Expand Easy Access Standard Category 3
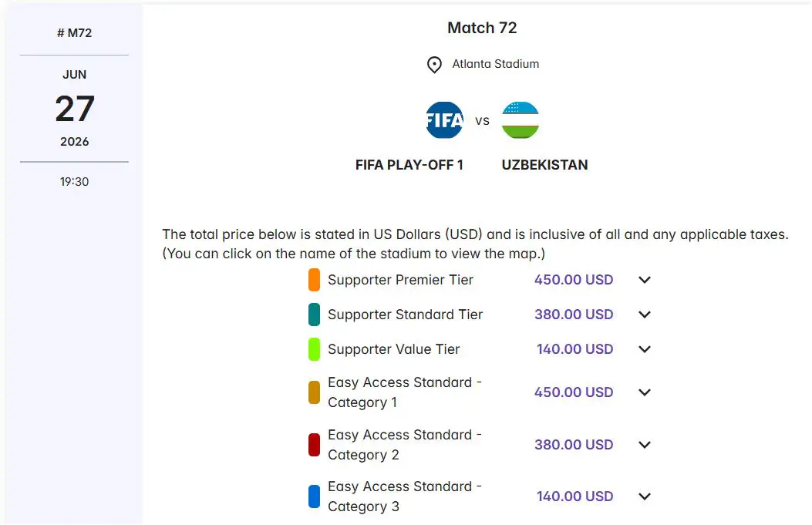This screenshot has height=525, width=812. tap(645, 496)
